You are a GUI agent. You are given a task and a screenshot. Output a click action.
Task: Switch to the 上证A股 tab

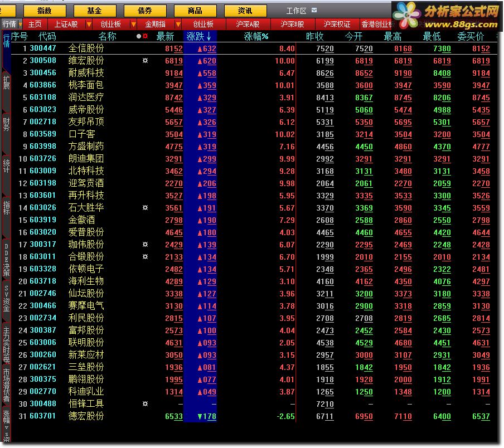click(66, 24)
